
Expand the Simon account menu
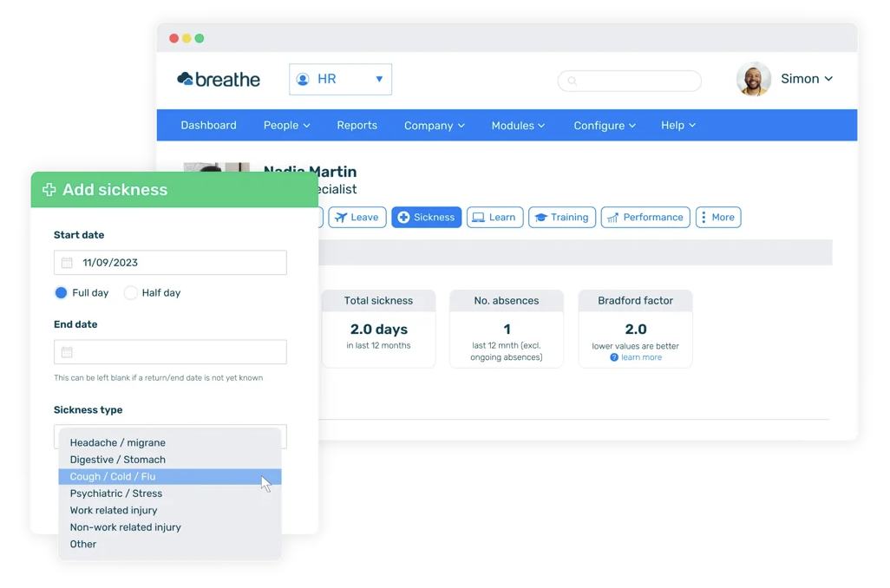point(807,78)
